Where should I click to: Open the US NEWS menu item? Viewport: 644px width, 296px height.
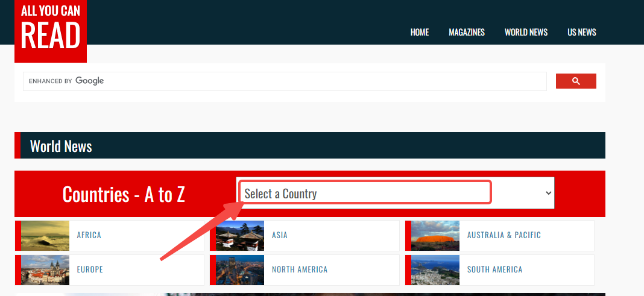click(581, 33)
